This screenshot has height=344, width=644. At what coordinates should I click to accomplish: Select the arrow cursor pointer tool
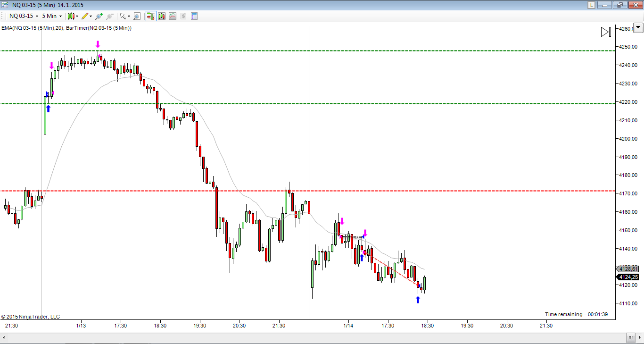point(123,16)
